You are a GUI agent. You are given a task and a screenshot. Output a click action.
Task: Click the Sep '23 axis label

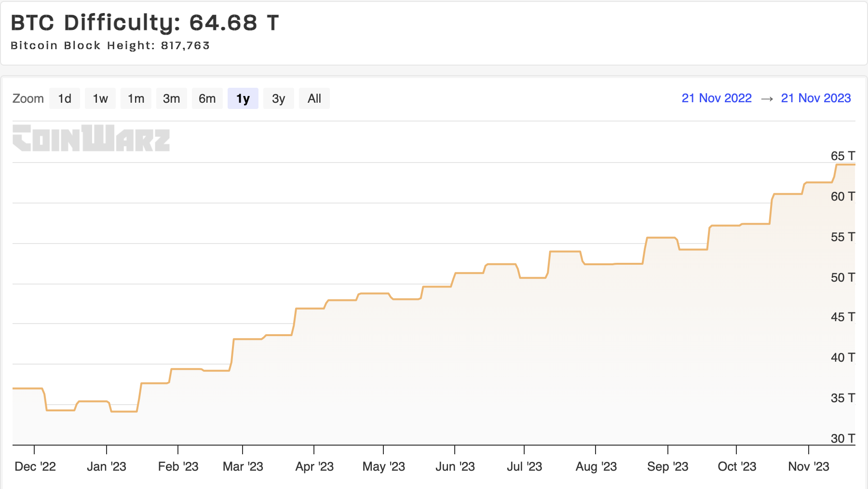pyautogui.click(x=668, y=466)
